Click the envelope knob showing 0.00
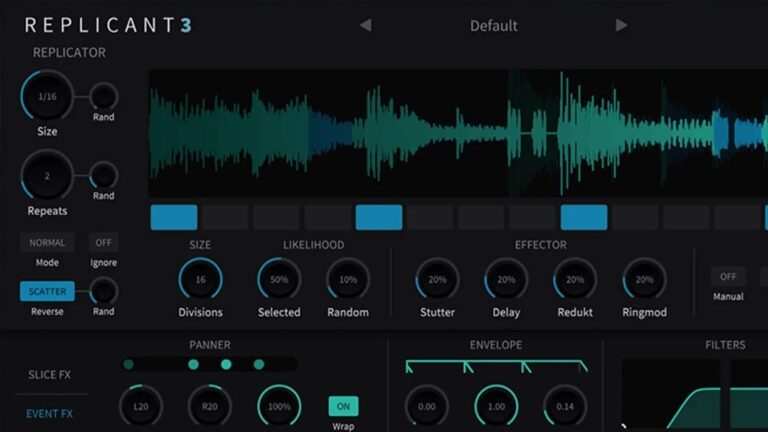768x432 pixels. click(x=427, y=406)
